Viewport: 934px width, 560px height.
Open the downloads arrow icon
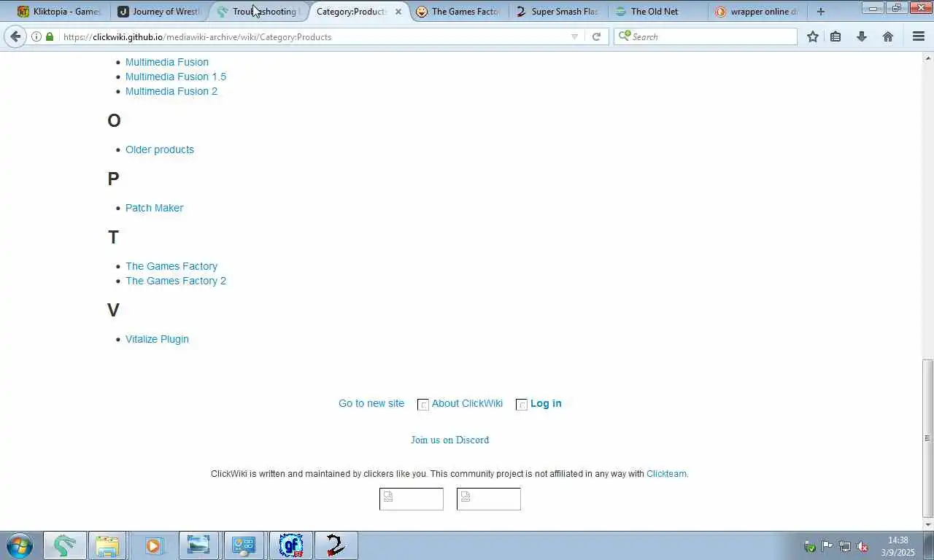click(861, 36)
